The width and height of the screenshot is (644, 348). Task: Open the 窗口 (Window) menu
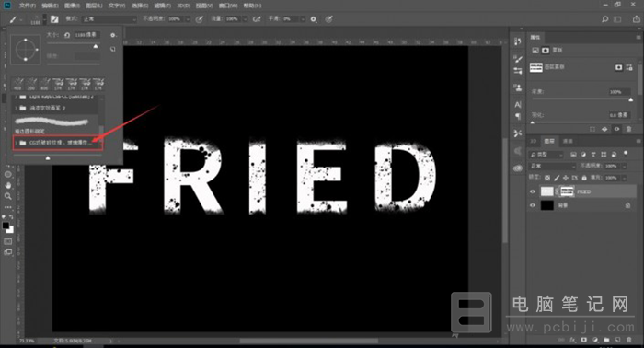(228, 6)
